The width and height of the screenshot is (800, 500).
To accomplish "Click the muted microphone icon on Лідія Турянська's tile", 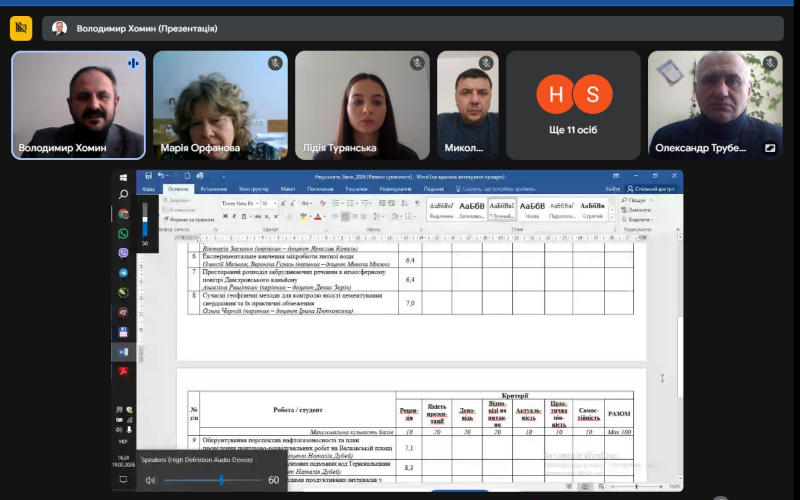I will pyautogui.click(x=416, y=63).
